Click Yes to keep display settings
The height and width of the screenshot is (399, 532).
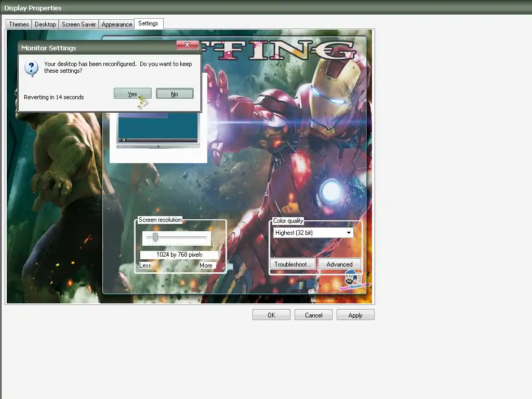point(132,94)
